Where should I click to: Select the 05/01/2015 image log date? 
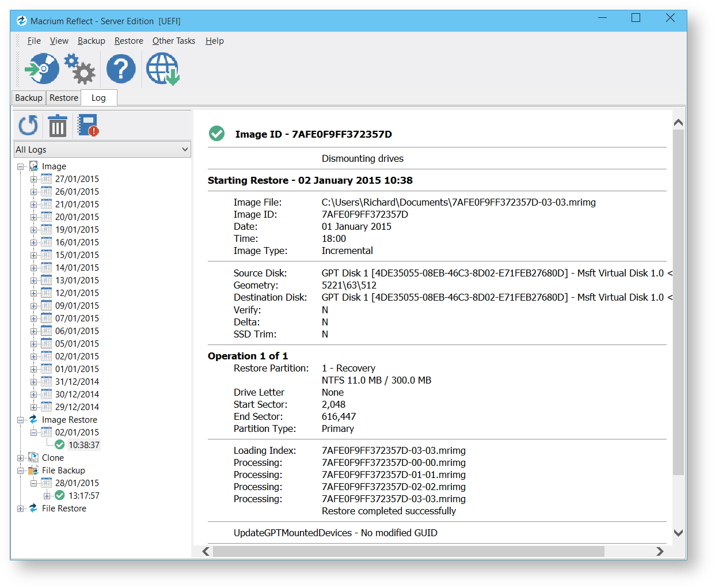[x=77, y=343]
